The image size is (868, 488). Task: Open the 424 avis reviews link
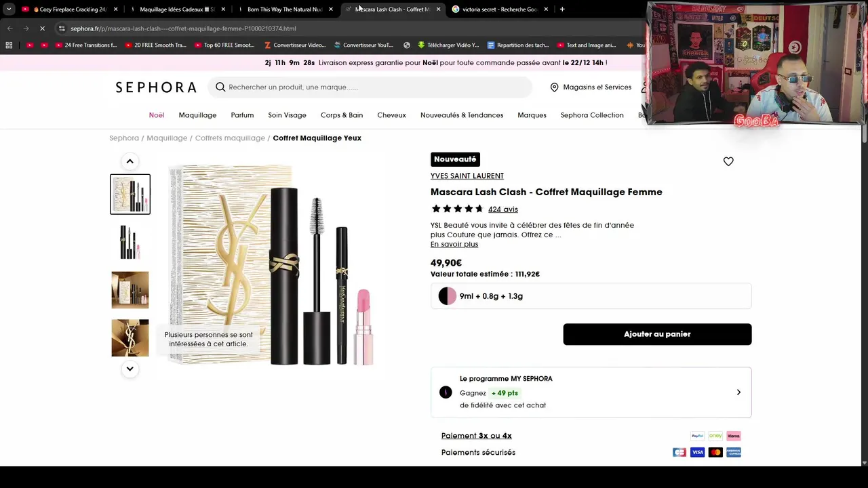coord(503,209)
